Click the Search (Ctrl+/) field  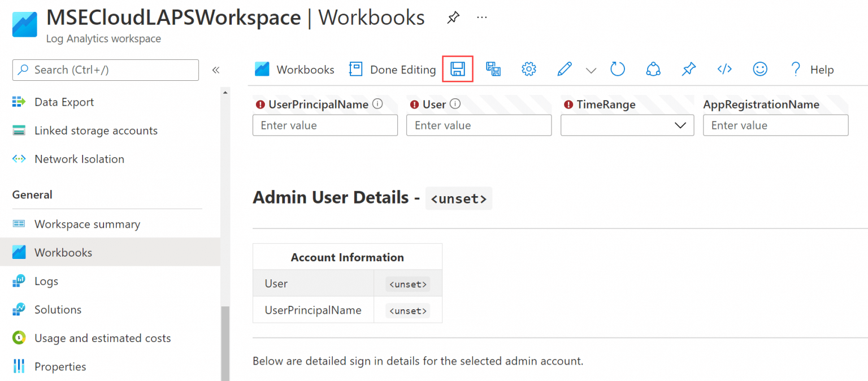tap(106, 70)
